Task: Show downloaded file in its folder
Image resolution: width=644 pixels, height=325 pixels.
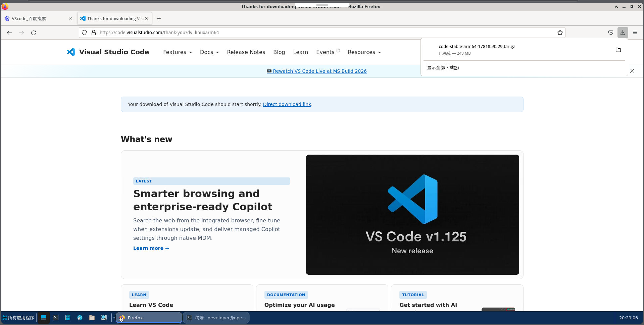Action: tap(618, 50)
